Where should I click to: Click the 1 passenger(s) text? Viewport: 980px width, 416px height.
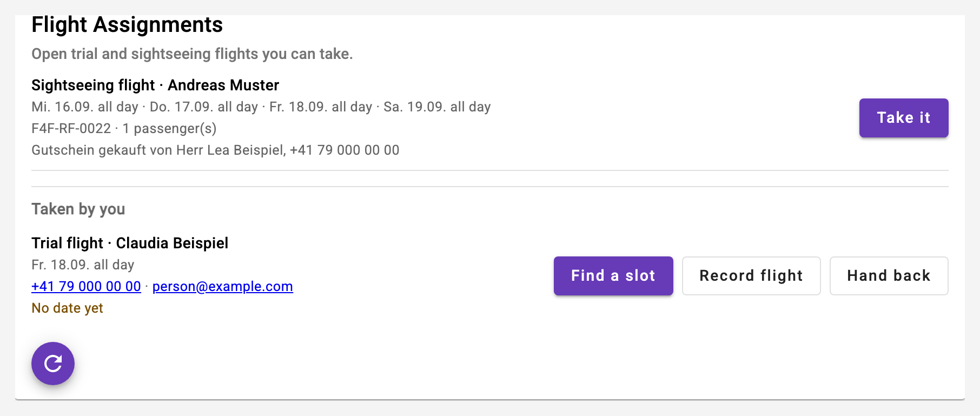point(169,128)
